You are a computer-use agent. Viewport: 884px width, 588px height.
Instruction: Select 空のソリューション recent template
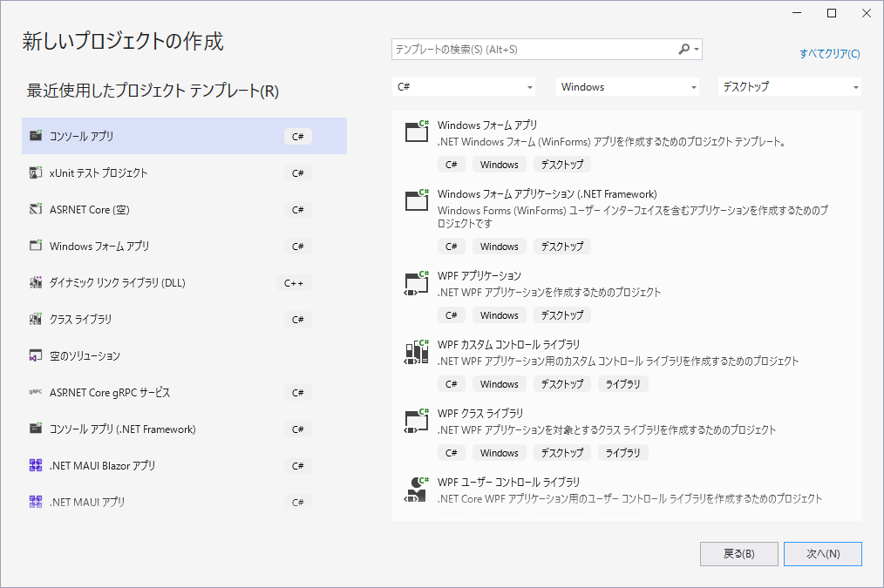184,355
